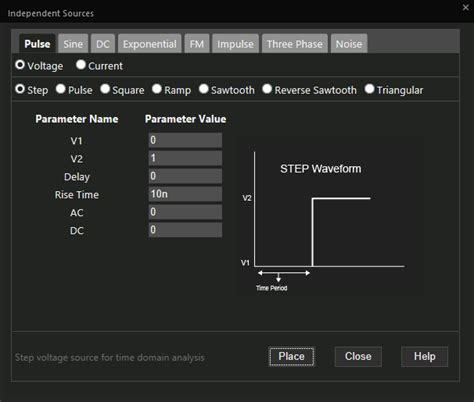This screenshot has width=474, height=402.
Task: Open the Sine tab
Action: pos(73,44)
